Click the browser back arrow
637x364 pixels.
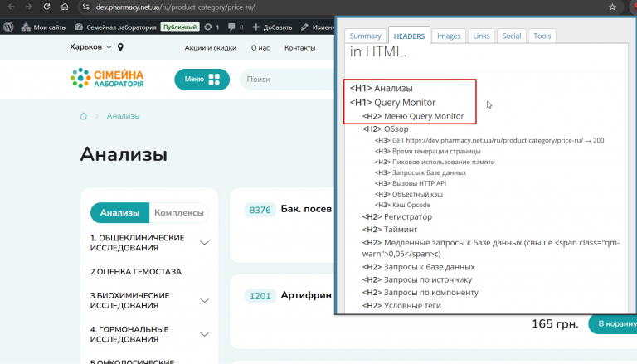coord(11,7)
